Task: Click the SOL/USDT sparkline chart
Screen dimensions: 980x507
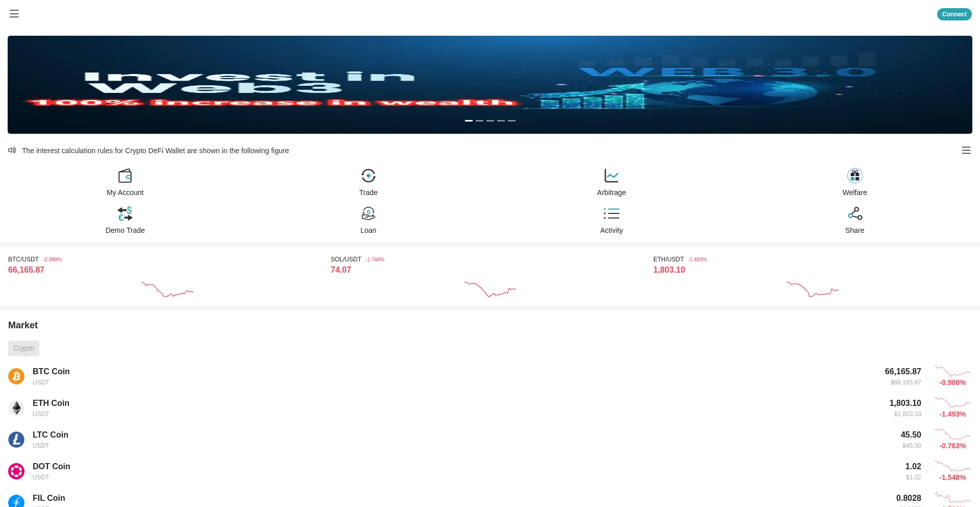Action: tap(490, 289)
